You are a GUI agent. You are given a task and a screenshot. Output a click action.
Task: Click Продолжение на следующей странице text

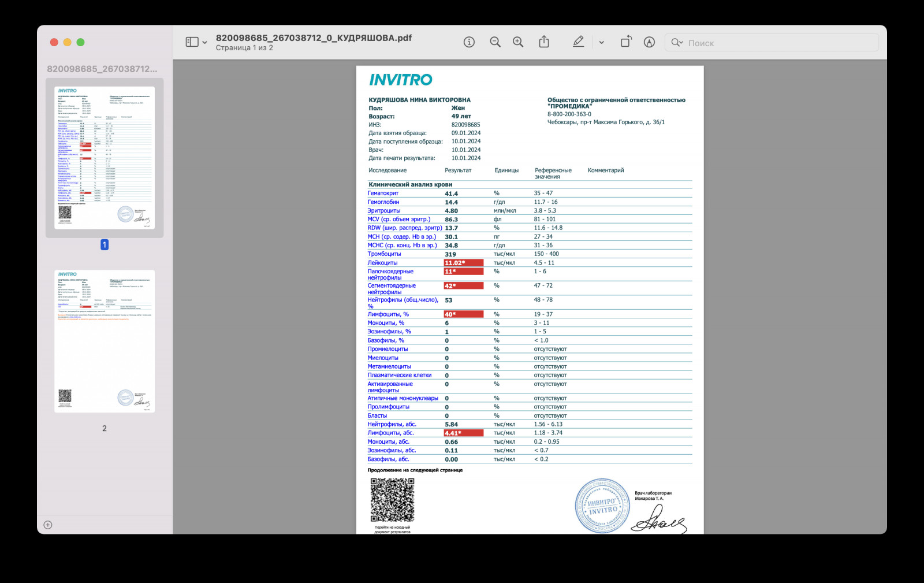[415, 470]
